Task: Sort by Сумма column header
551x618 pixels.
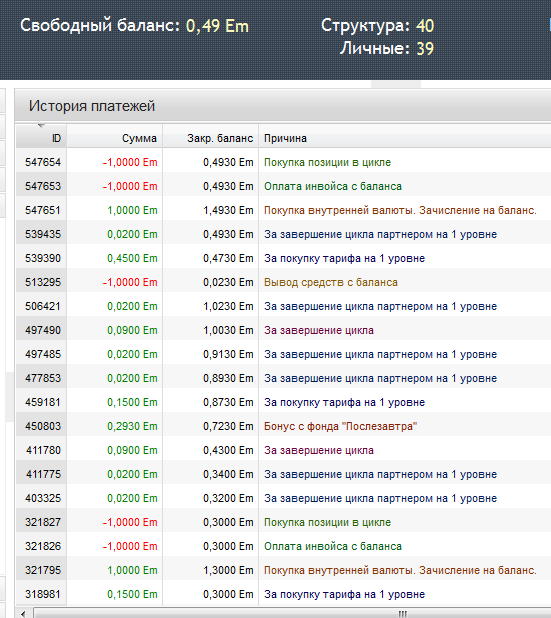Action: 114,138
